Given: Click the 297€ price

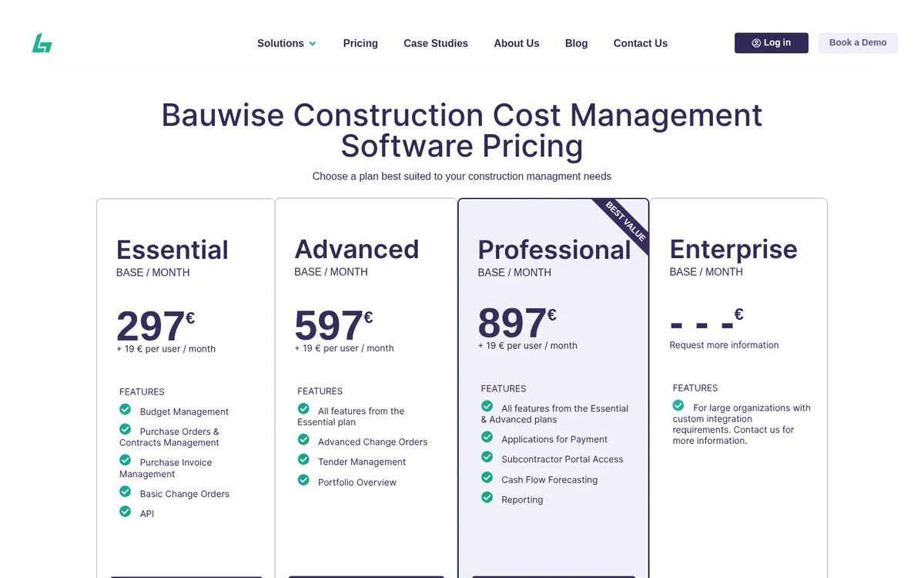Looking at the screenshot, I should point(156,324).
